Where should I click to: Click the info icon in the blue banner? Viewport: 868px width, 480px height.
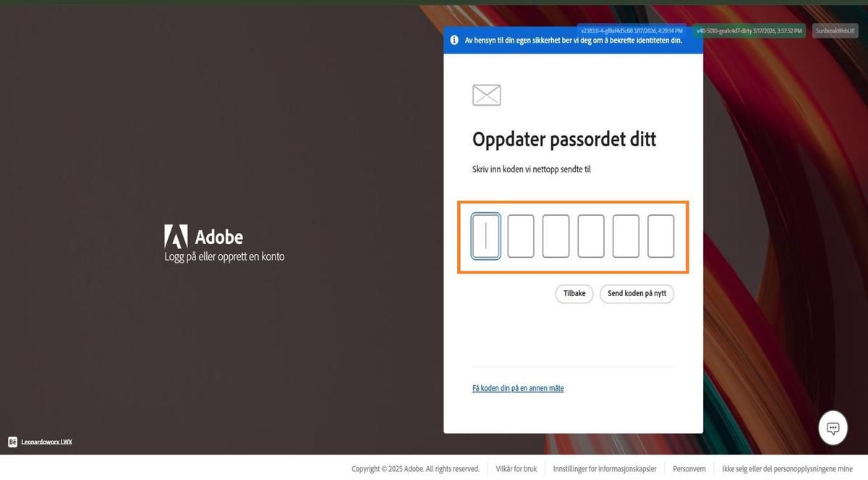(x=454, y=40)
